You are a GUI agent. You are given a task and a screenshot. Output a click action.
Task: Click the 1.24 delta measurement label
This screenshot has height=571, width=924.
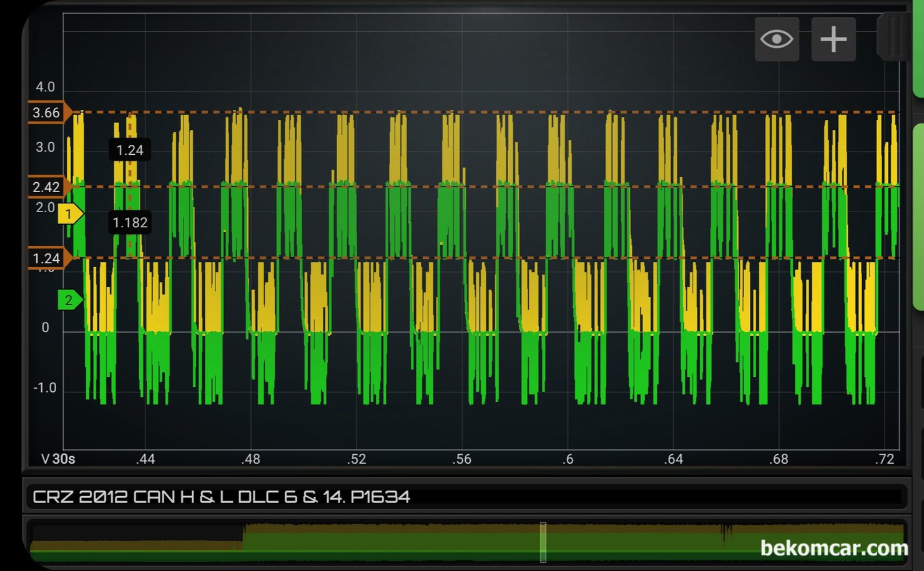(130, 150)
